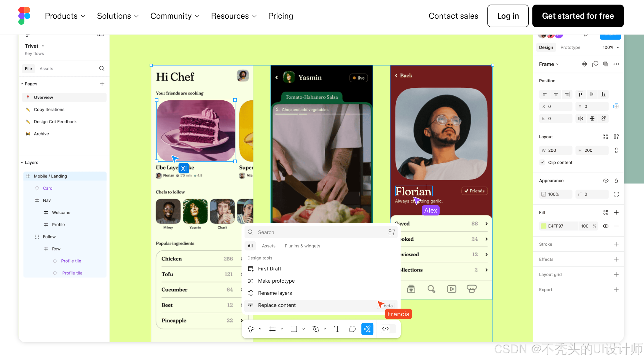Select the Frame tool in toolbar
The height and width of the screenshot is (360, 644).
272,329
